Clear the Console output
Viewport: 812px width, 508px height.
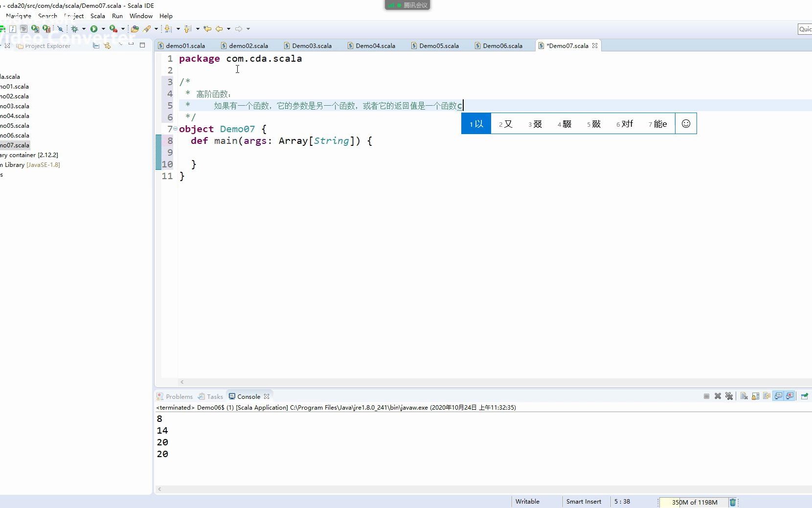744,396
